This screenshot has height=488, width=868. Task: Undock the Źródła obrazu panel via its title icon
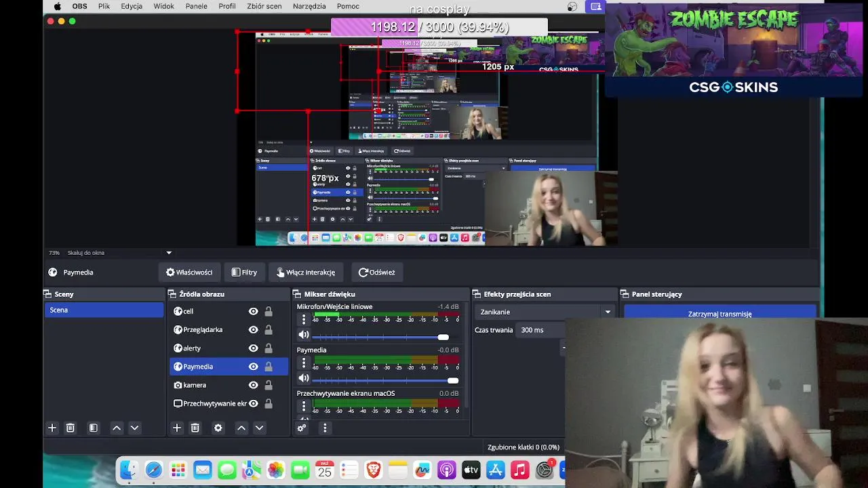(173, 294)
